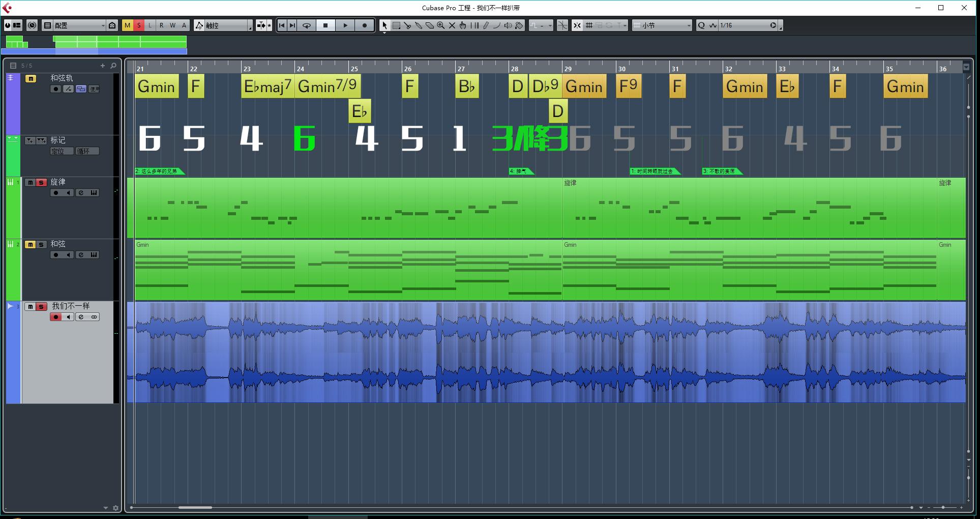Select the Line tool
Viewport: 980px width, 519px height.
tap(497, 25)
